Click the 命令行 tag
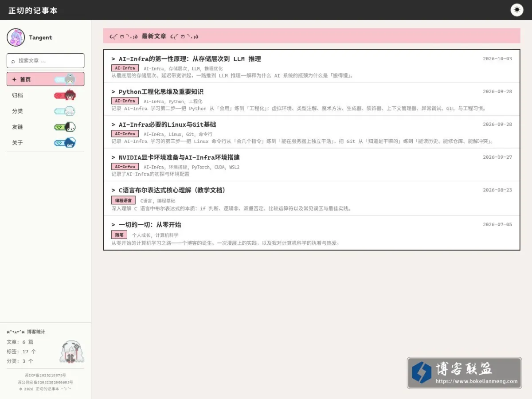Screen dimensions: 532x399 (205, 134)
